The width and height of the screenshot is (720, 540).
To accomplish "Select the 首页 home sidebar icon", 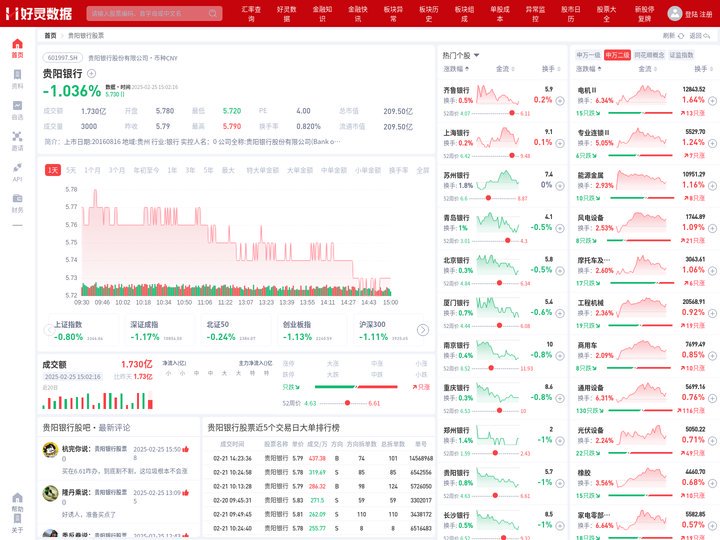I will [x=17, y=48].
